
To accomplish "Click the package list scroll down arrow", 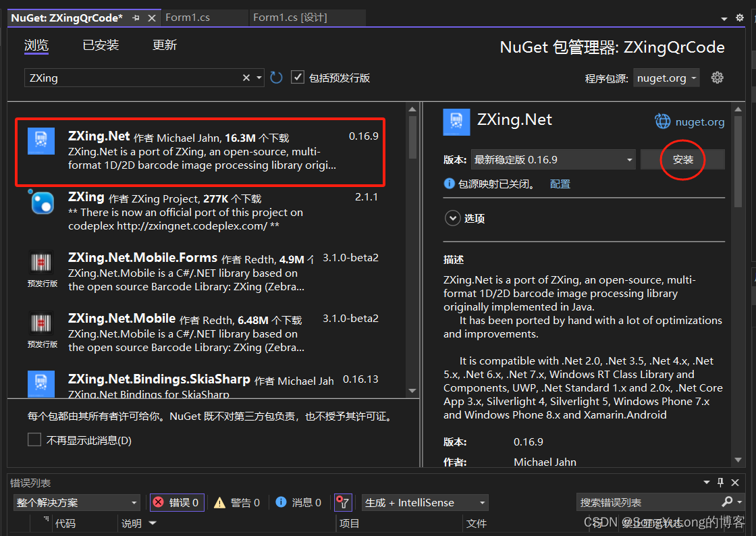I will [412, 391].
